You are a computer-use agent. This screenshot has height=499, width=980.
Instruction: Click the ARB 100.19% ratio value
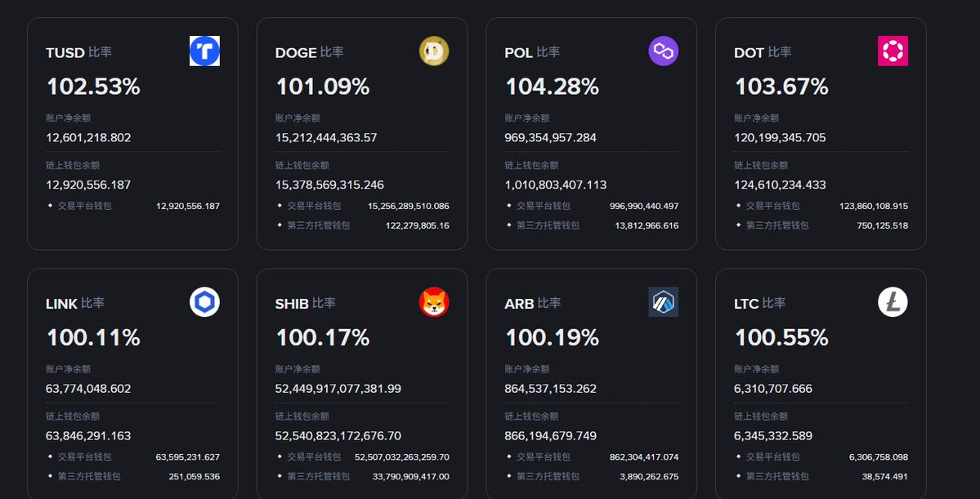click(x=553, y=337)
